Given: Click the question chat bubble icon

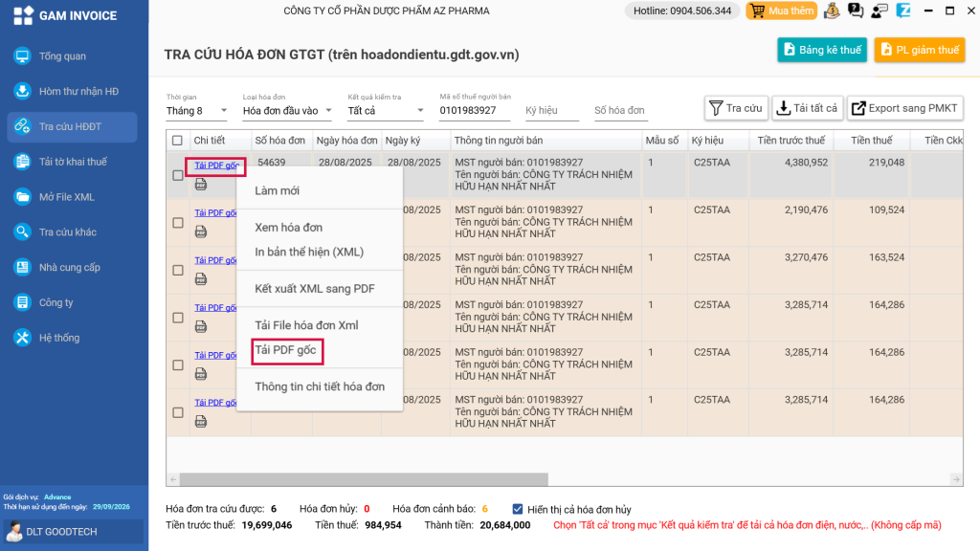Looking at the screenshot, I should pos(855,11).
